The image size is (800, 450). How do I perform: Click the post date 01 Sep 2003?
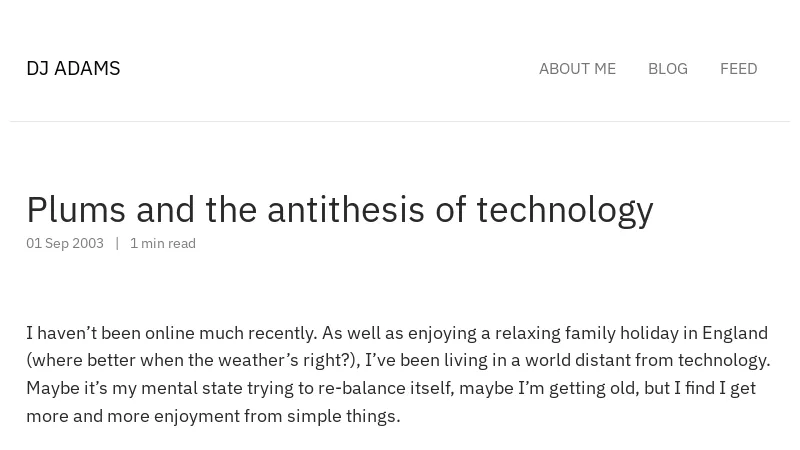[65, 243]
